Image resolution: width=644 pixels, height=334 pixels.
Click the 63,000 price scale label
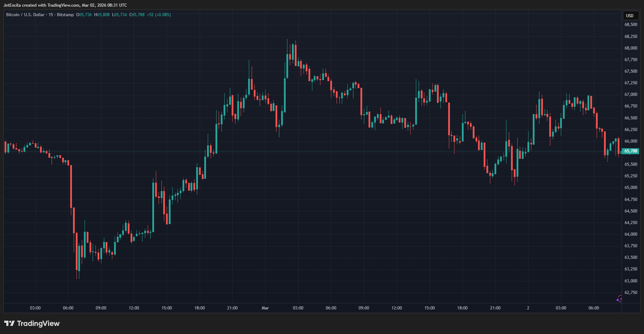click(x=631, y=281)
